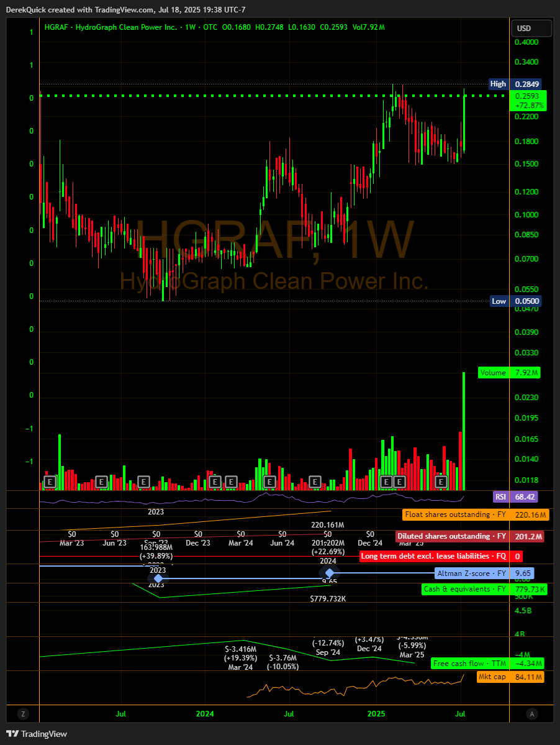
Task: Click the 2025 label on time axis
Action: [x=376, y=714]
